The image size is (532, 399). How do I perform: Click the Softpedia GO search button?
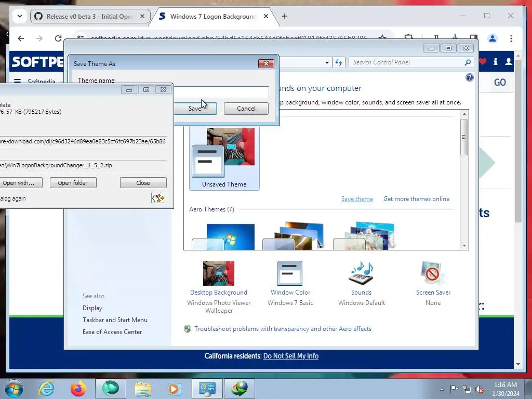click(x=500, y=83)
